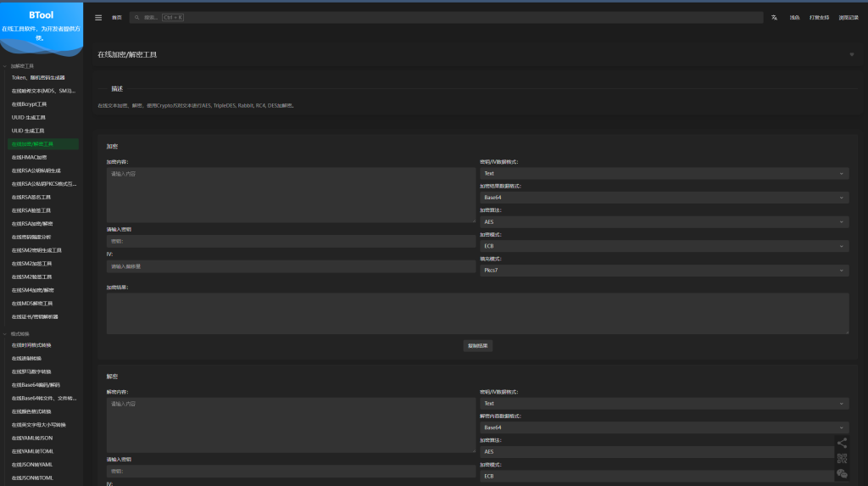Screen dimensions: 868x486
Task: Open the 加密模式 ECB dropdown in encryption section
Action: click(x=664, y=246)
